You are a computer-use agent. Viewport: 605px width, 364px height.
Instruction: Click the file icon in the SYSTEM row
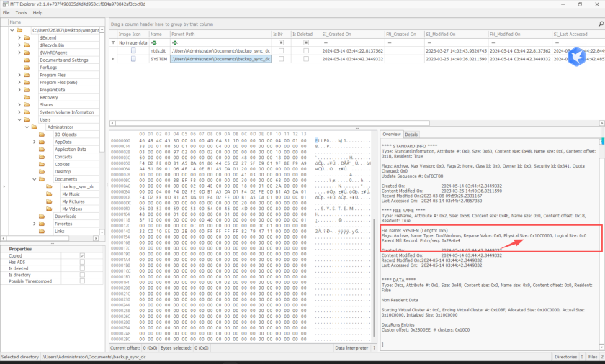click(133, 59)
